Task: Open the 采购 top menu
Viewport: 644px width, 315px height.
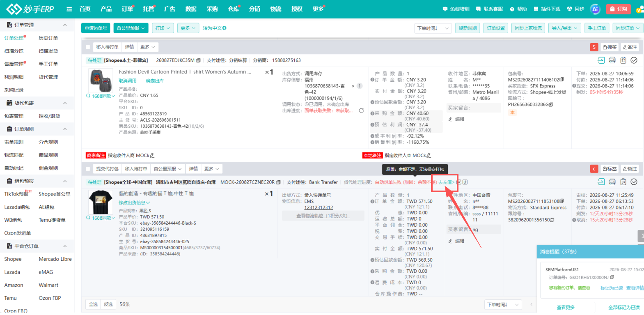Action: [x=212, y=9]
